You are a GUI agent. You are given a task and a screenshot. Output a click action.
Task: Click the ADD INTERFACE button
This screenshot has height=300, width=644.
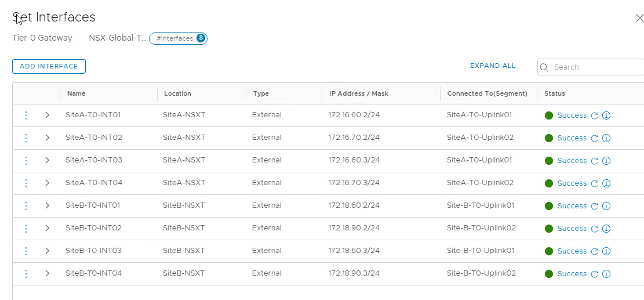coord(49,67)
